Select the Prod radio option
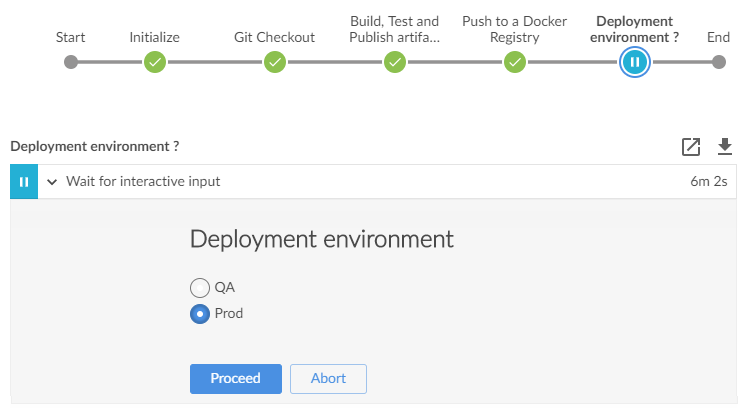 pyautogui.click(x=200, y=314)
